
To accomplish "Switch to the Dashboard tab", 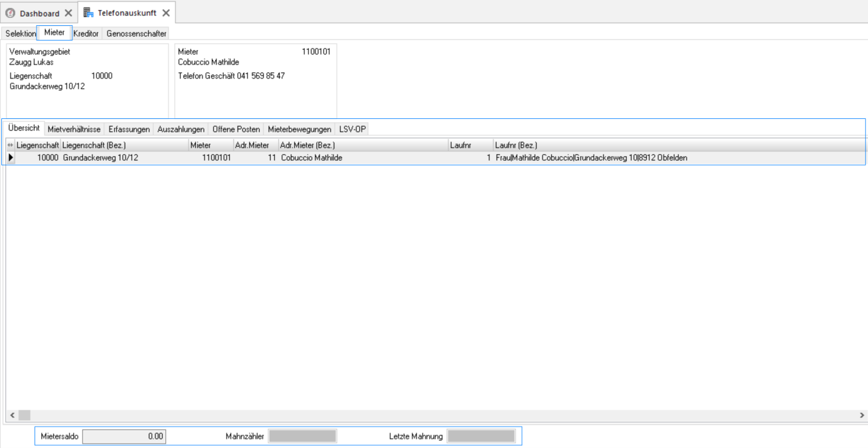I will click(x=39, y=13).
